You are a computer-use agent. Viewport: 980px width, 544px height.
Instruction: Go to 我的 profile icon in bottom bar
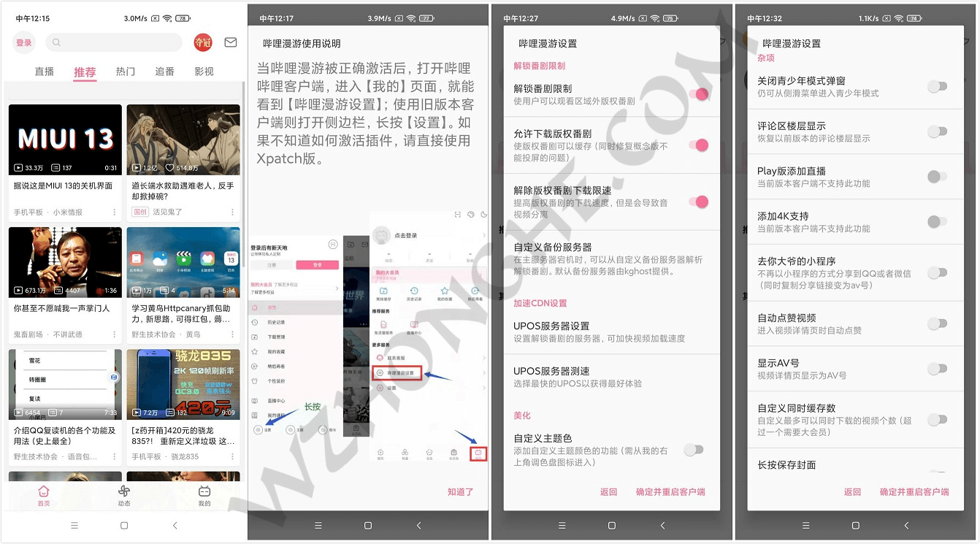pos(204,495)
